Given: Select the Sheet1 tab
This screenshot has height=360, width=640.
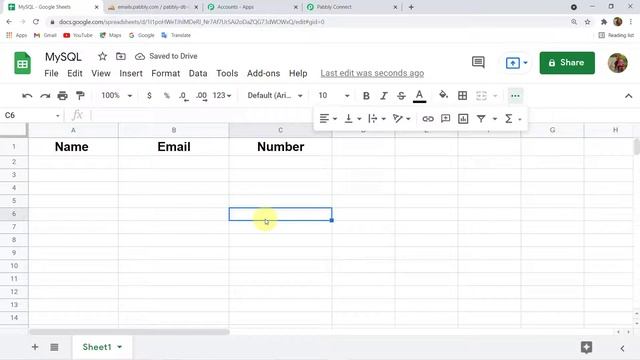Looking at the screenshot, I should [102, 347].
